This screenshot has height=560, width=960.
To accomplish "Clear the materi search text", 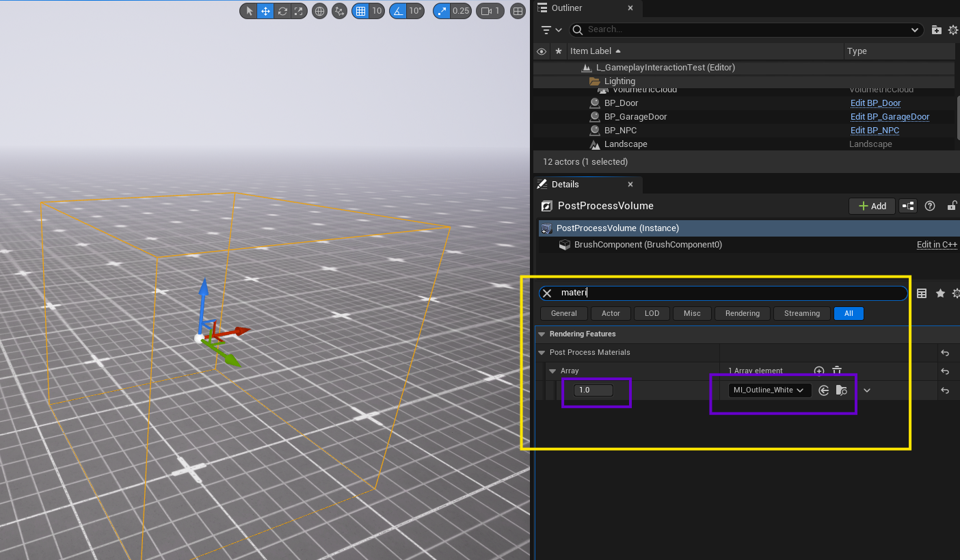I will (547, 293).
